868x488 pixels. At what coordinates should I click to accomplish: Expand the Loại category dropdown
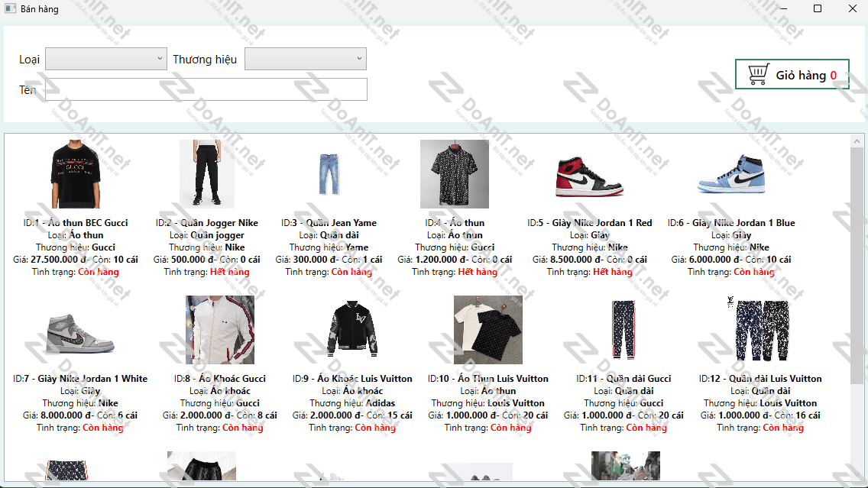[x=105, y=59]
